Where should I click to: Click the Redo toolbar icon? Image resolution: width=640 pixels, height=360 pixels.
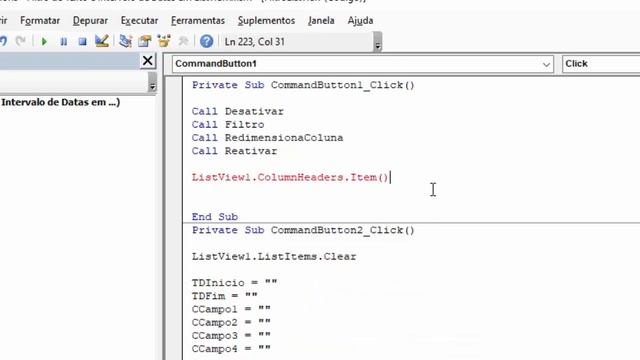pos(20,41)
